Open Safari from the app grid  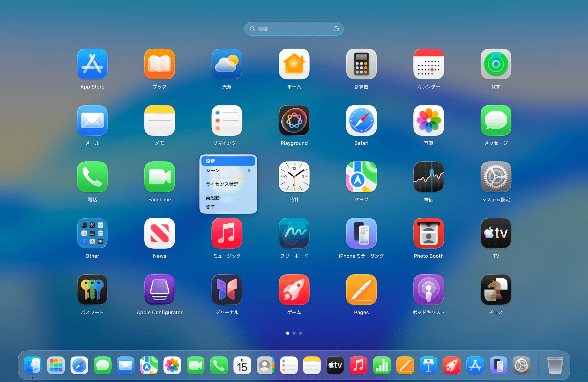tap(361, 121)
